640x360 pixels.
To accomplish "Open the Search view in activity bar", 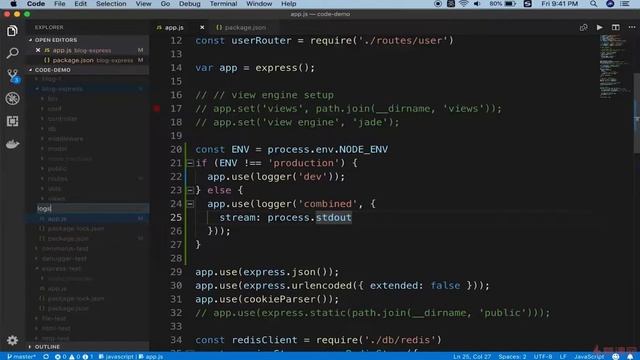I will click(x=12, y=53).
